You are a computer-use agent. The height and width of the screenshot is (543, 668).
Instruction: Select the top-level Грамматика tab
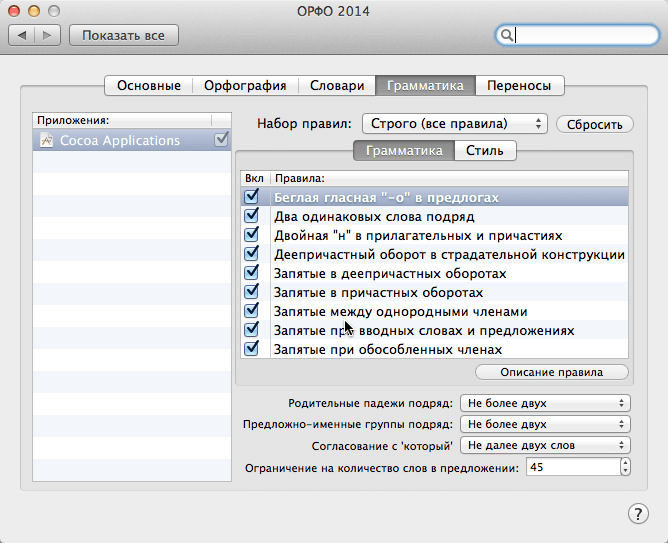(x=425, y=86)
